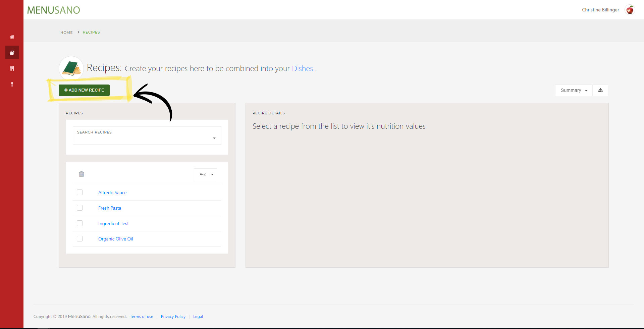
Task: Open the Privacy Policy footer link
Action: [x=173, y=317]
